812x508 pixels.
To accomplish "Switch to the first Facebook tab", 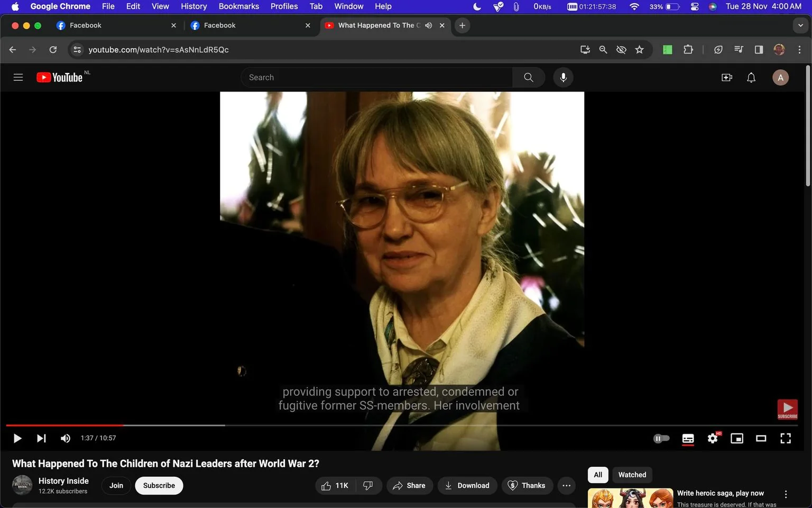I will click(116, 25).
